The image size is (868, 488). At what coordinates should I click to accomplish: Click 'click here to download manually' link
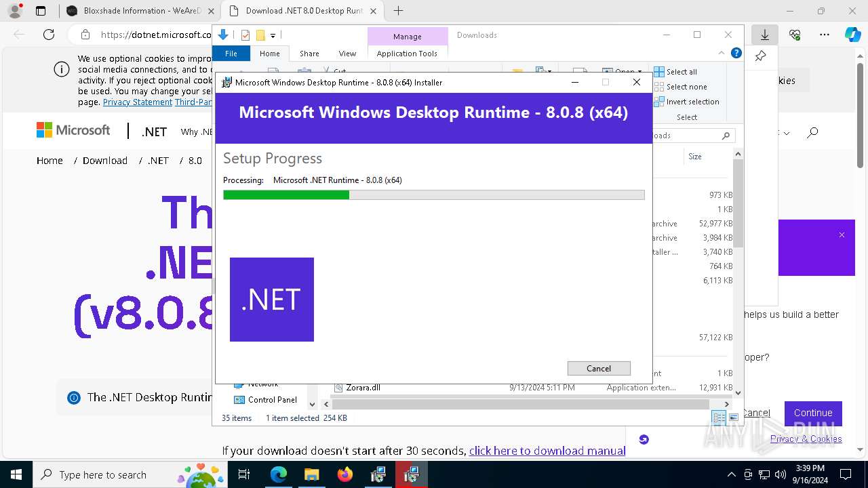547,451
